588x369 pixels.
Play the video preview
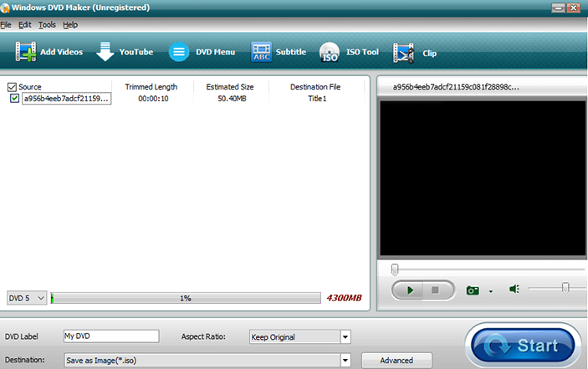[410, 290]
